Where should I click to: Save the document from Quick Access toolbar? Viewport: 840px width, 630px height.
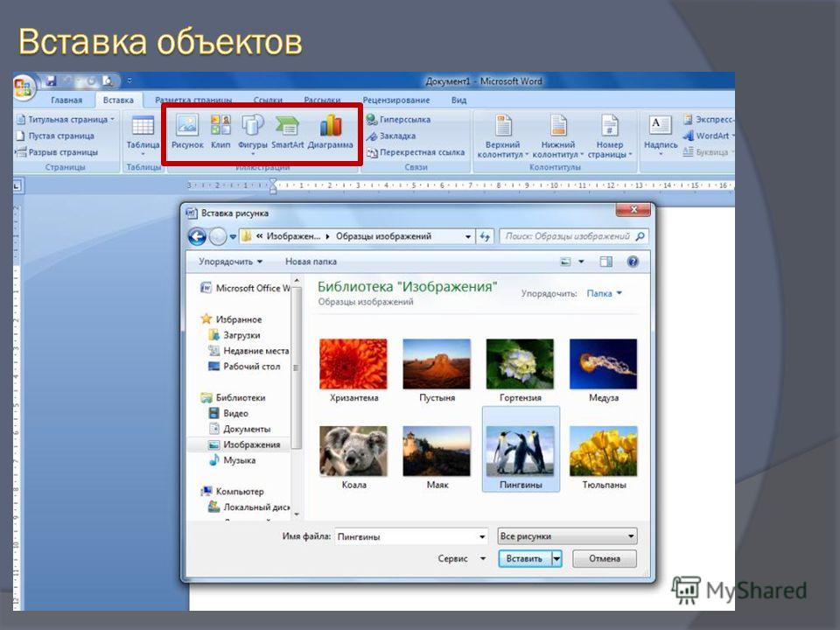pyautogui.click(x=52, y=80)
